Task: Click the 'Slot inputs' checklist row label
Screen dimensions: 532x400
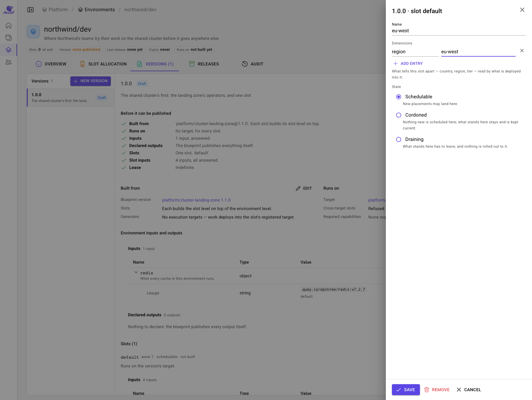Action: 140,160
